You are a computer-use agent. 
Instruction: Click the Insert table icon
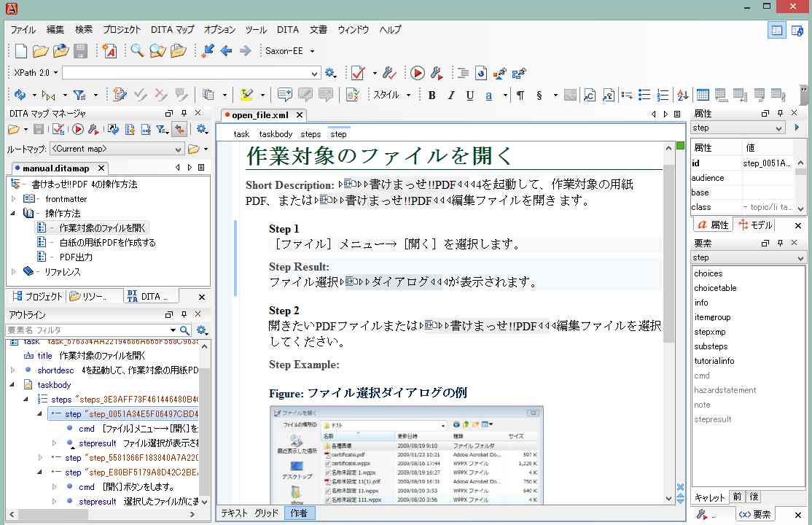pyautogui.click(x=703, y=95)
